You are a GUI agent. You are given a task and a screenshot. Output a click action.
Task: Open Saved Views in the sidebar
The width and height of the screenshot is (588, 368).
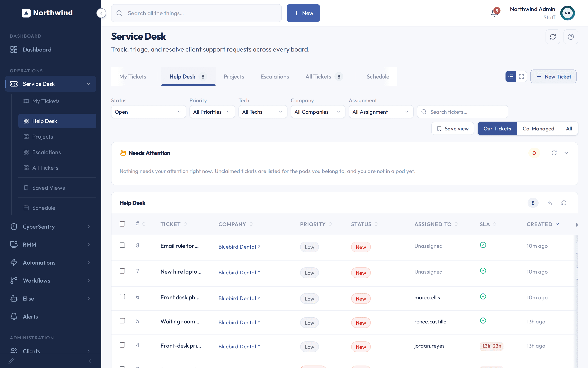[x=57, y=188]
